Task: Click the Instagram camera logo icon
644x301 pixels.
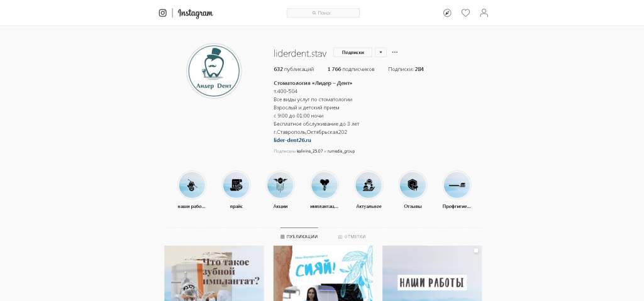Action: click(163, 13)
